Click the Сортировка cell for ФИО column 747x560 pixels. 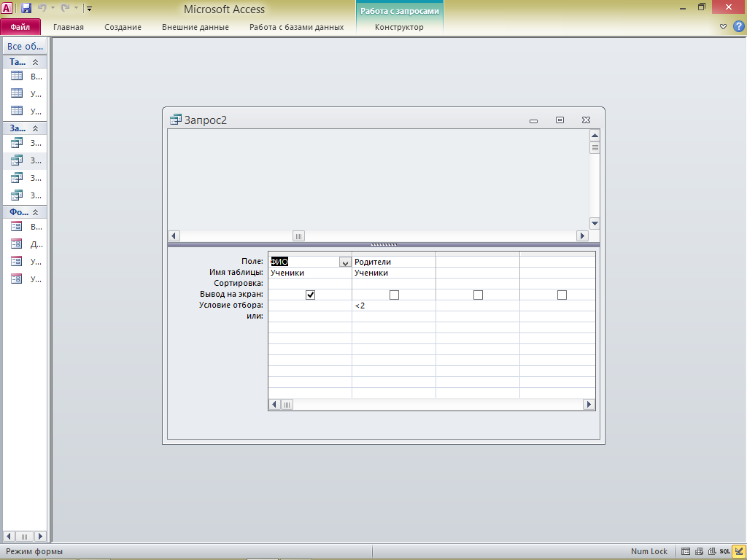(x=309, y=284)
